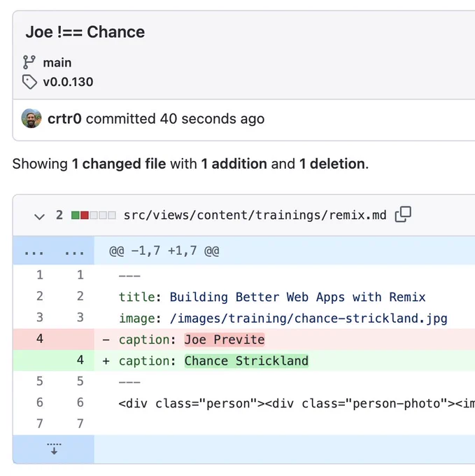Open the crtr0 author profile link

[64, 119]
